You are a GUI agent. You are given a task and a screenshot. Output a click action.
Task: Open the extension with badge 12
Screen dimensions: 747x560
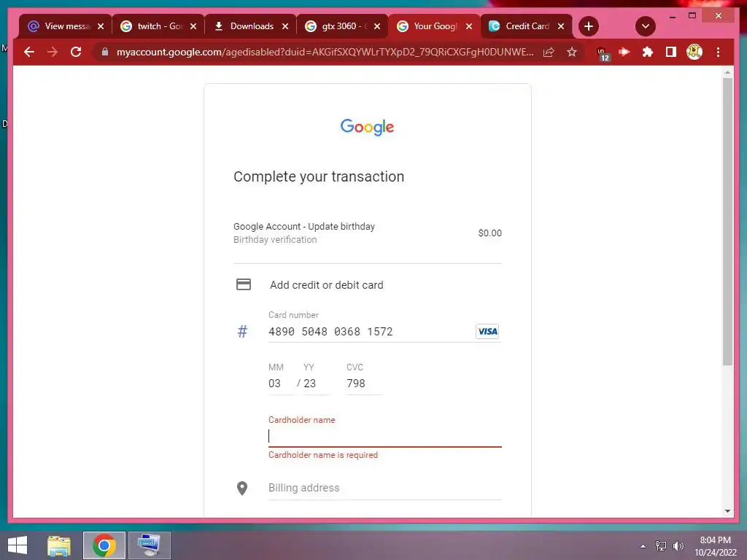[603, 52]
